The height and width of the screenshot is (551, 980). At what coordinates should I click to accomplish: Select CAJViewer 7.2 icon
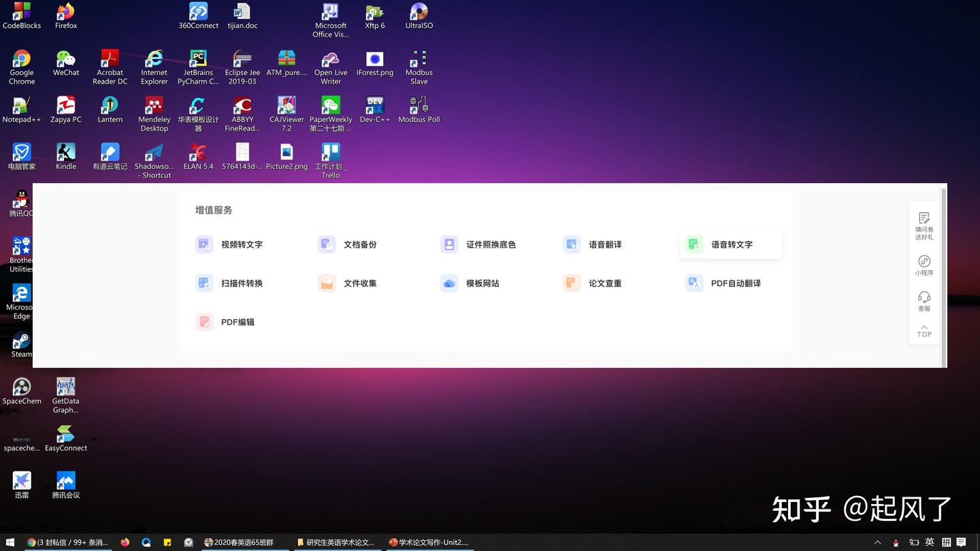click(x=287, y=114)
